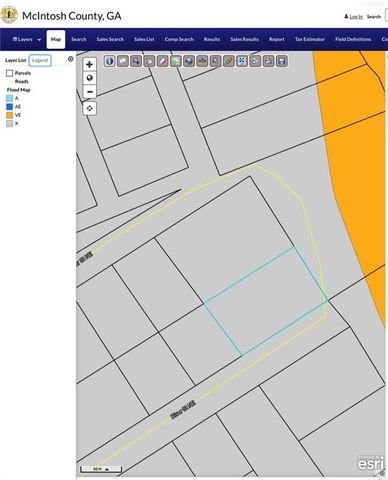Open the Tax Estimator tab

[310, 39]
